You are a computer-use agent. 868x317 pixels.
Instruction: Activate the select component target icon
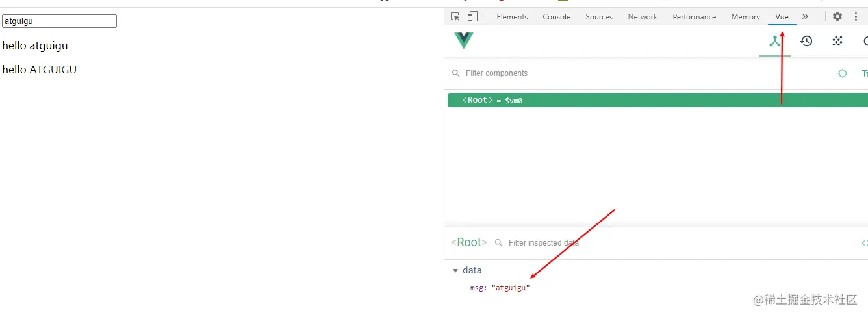[x=843, y=73]
